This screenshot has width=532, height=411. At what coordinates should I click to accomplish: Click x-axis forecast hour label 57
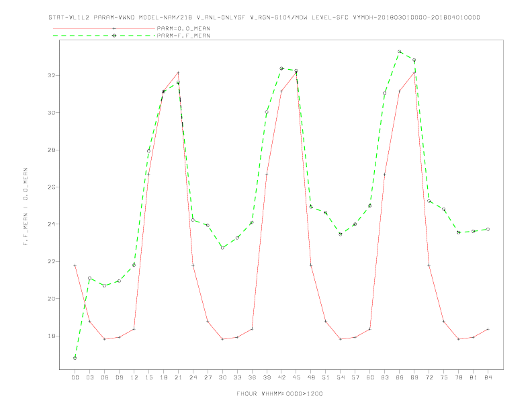pos(355,377)
